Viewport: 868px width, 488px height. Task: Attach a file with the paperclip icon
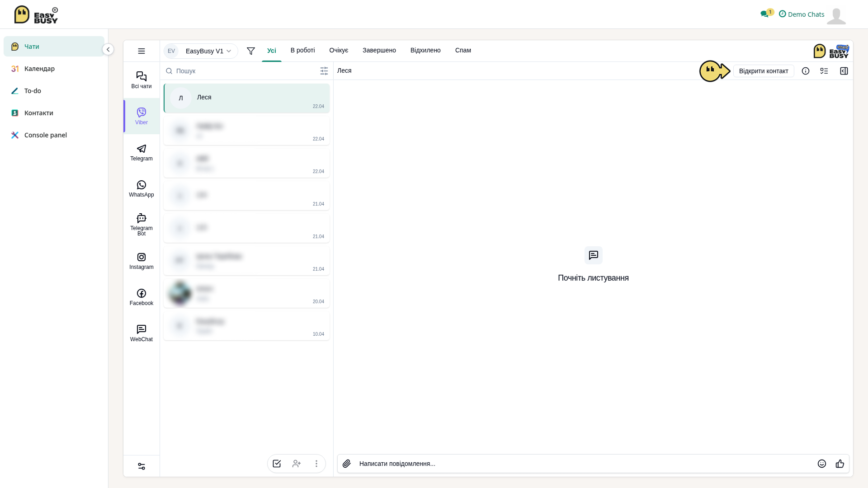(347, 464)
